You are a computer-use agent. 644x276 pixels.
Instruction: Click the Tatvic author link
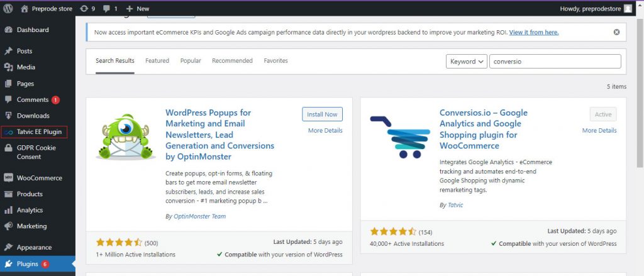tap(455, 205)
